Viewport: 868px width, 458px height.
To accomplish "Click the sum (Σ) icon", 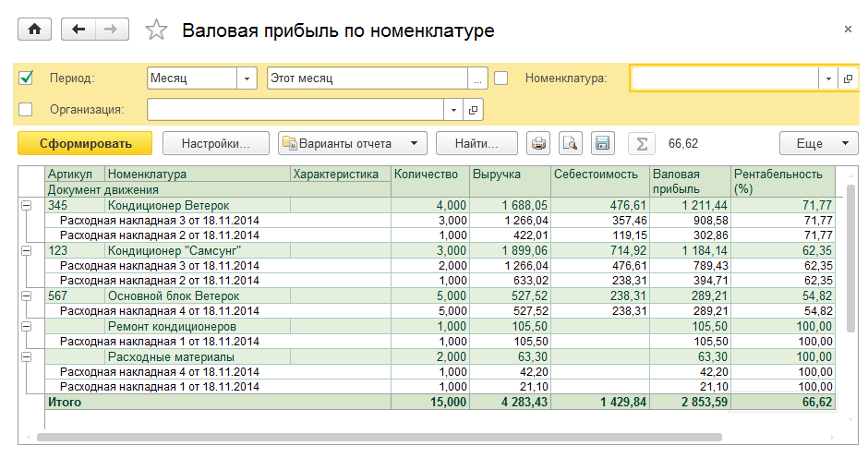I will coord(639,143).
